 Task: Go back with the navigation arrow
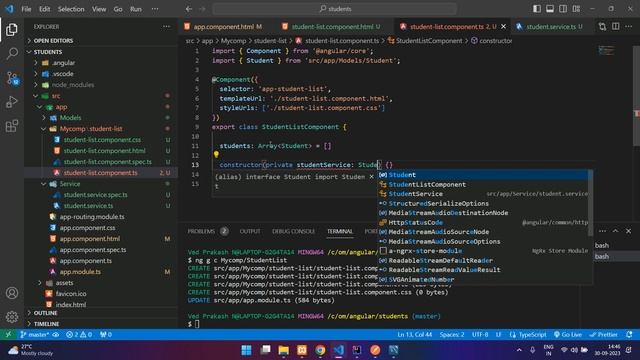[189, 9]
